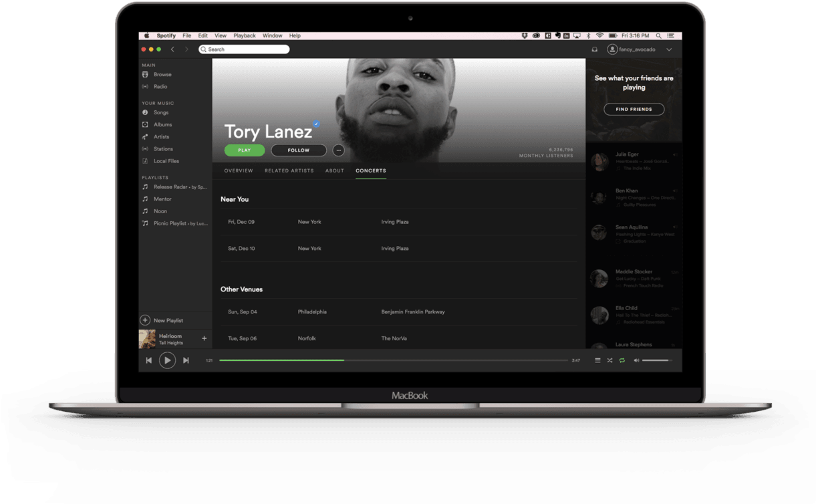816x504 pixels.
Task: Navigate forward with the right arrow
Action: coord(186,49)
